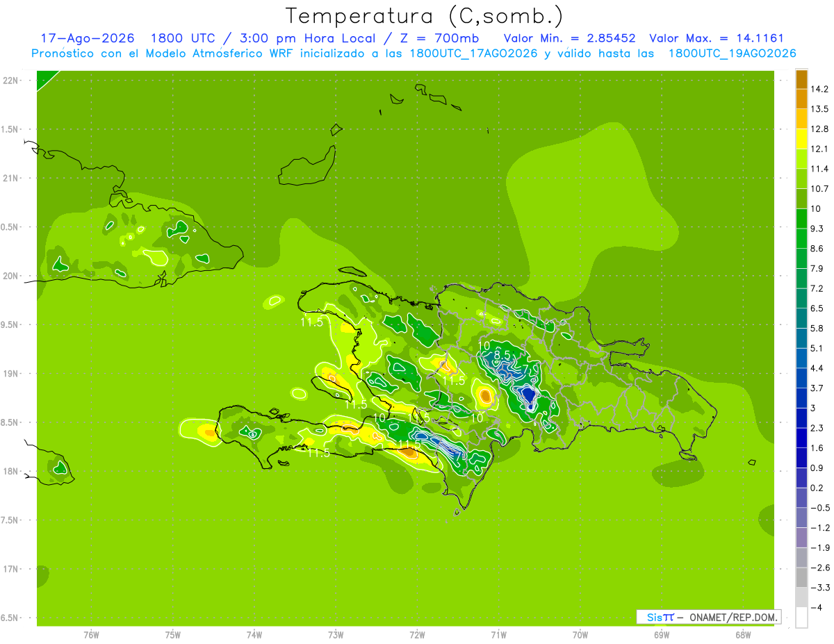Pick the dark blue swatch between 0.9 and 1.6

pyautogui.click(x=801, y=459)
